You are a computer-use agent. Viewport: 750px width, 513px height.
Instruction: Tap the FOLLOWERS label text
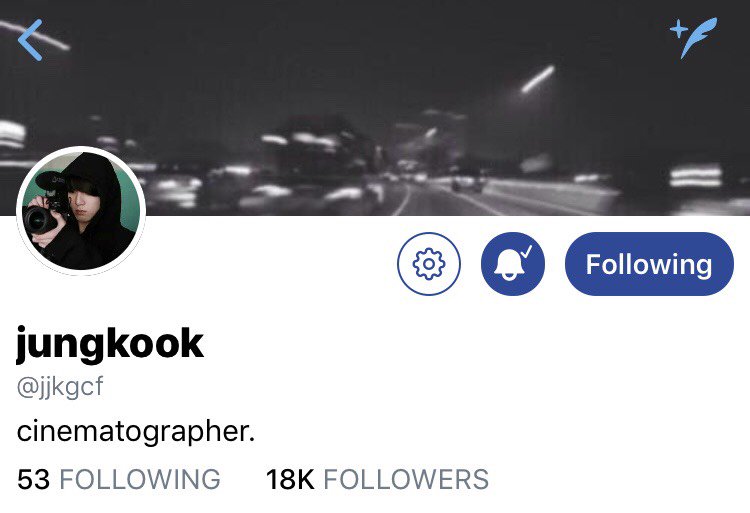tap(406, 479)
